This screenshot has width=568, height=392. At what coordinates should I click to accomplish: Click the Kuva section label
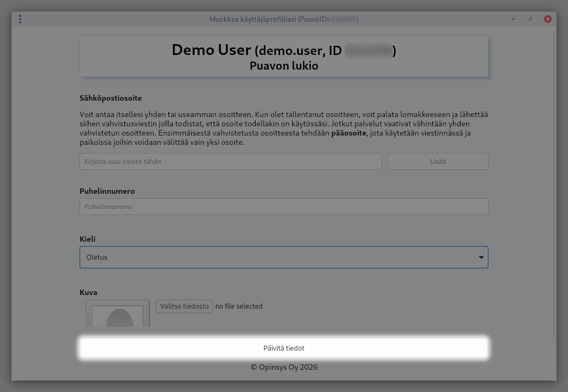pos(88,293)
